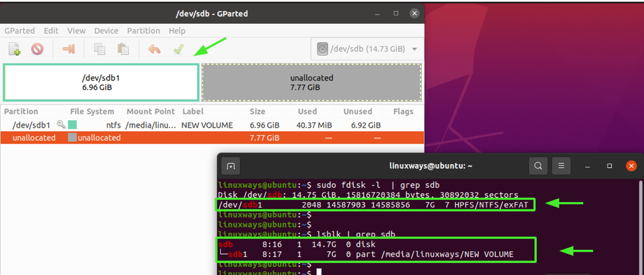Close the GParted window
The width and height of the screenshot is (644, 275).
coord(415,13)
